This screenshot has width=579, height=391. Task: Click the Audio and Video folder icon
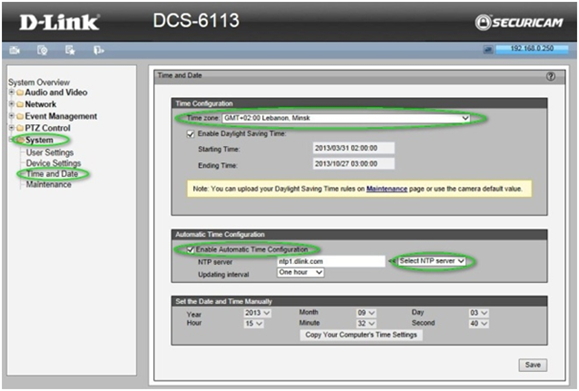point(20,93)
